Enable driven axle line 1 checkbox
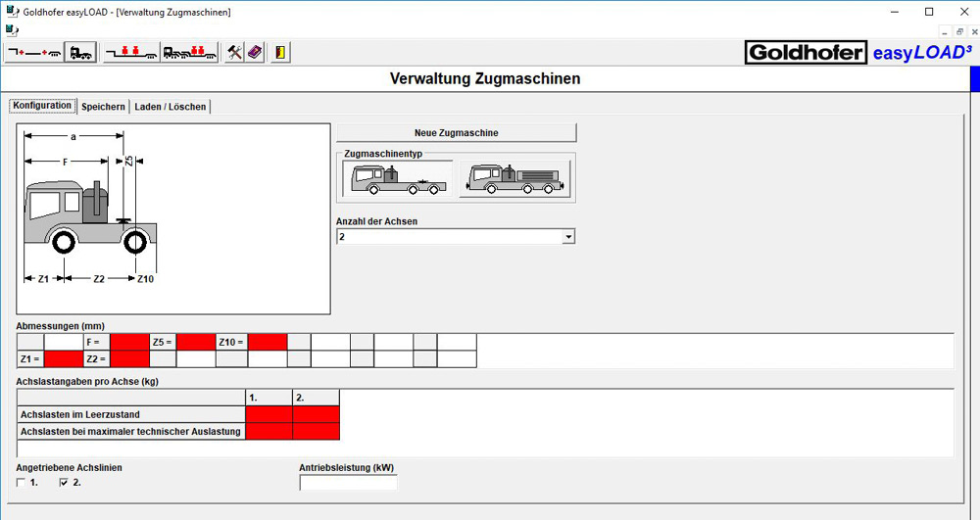The width and height of the screenshot is (980, 520). [x=22, y=483]
